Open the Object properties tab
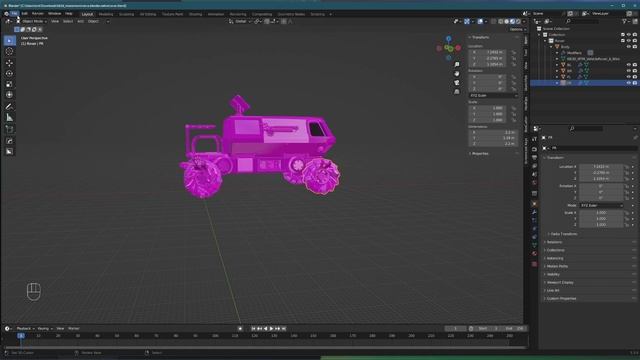 (x=534, y=203)
